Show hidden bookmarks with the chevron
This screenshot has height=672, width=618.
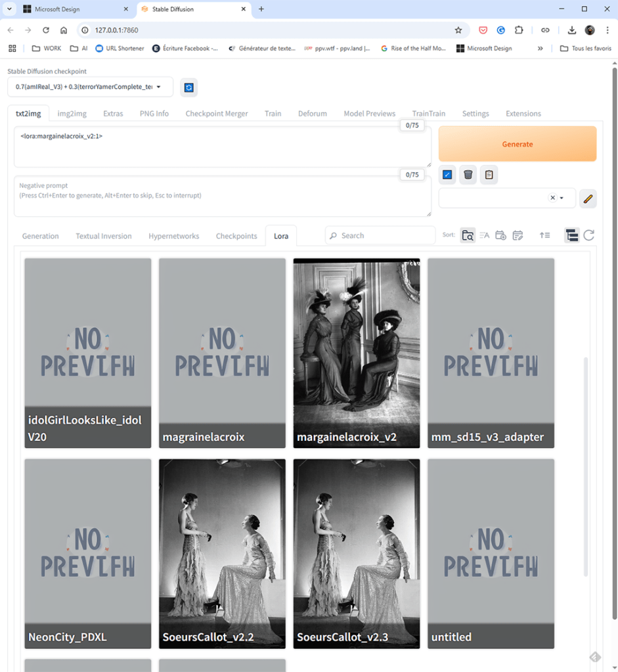point(540,49)
